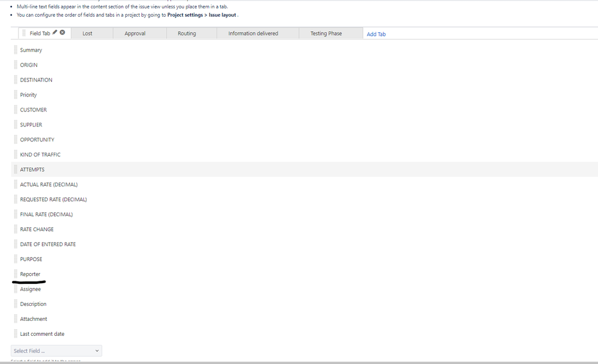Grab the drag handle beside Priority
Screen dimensions: 598x364
click(x=16, y=95)
